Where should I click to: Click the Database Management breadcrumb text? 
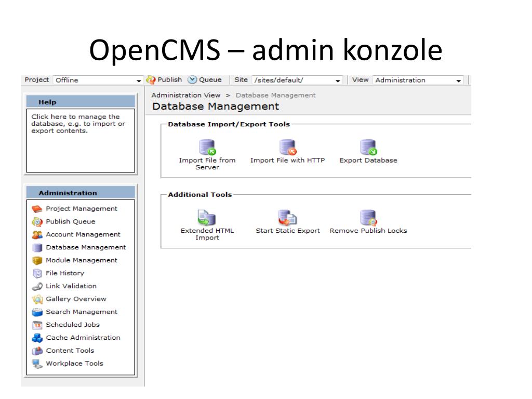coord(275,96)
